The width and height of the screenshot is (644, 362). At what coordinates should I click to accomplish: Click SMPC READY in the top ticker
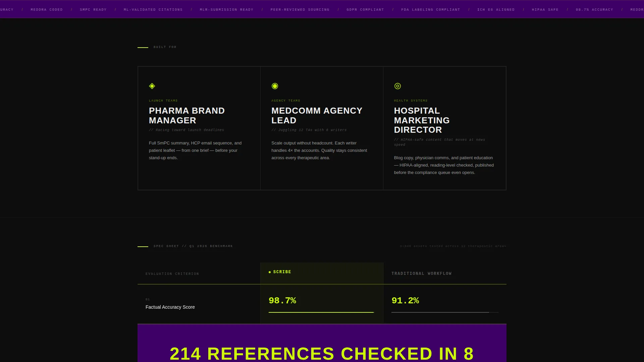click(93, 10)
